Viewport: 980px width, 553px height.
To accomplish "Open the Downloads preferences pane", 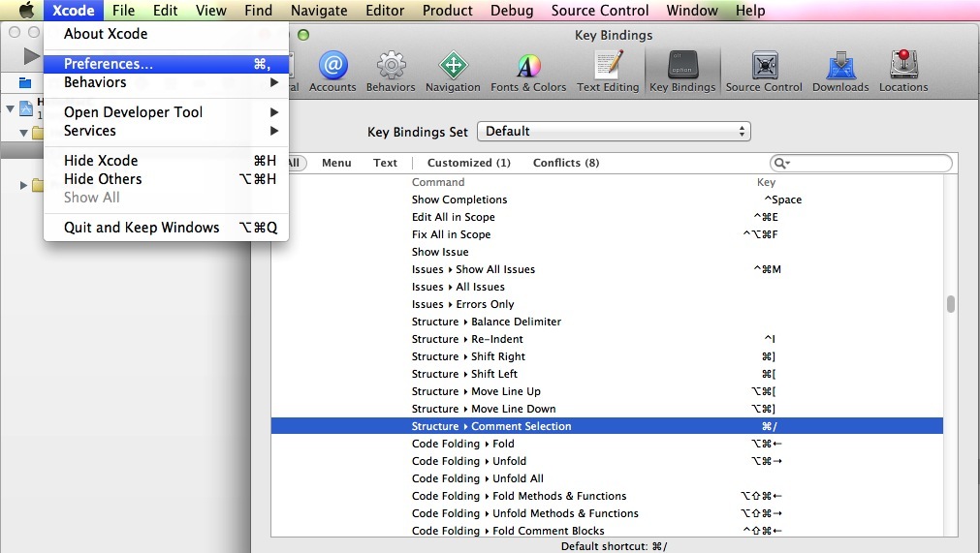I will (x=840, y=72).
